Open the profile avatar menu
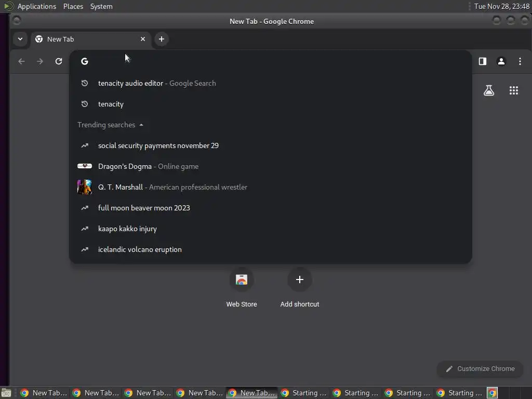The height and width of the screenshot is (399, 532). tap(501, 61)
